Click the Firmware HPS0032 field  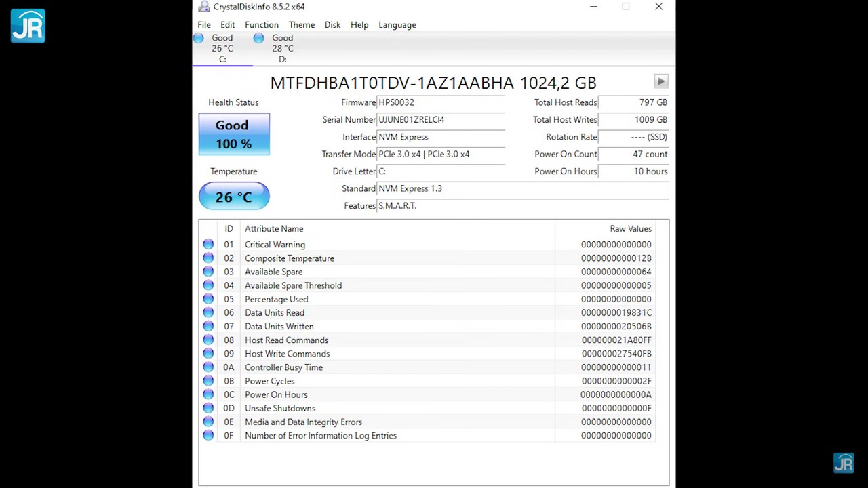pyautogui.click(x=441, y=102)
